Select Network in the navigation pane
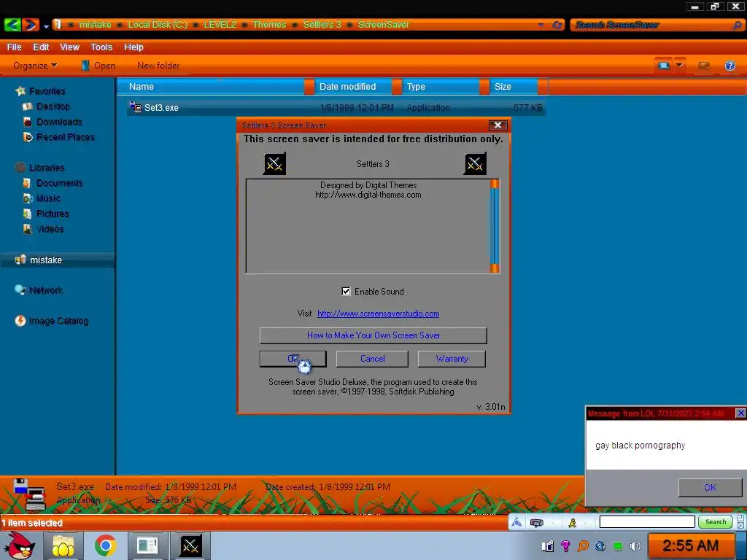Viewport: 747px width, 560px height. pyautogui.click(x=46, y=290)
